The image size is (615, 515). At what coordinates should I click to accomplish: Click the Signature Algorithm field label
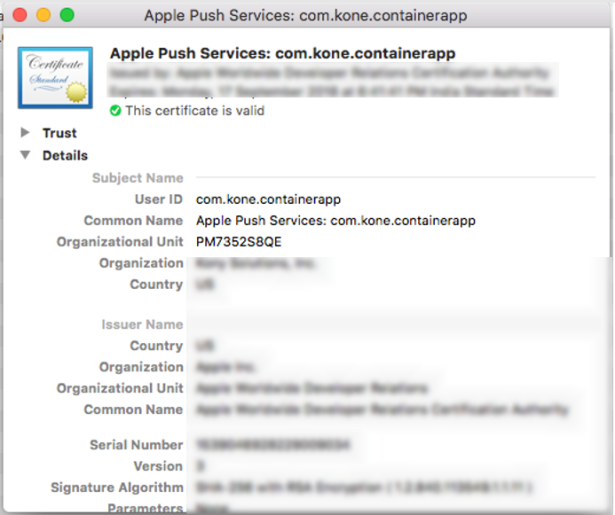(117, 487)
